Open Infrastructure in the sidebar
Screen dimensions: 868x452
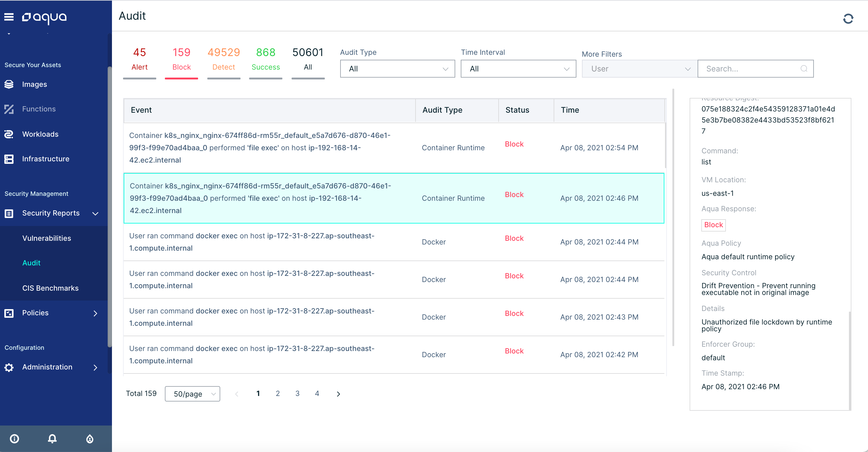click(x=46, y=159)
